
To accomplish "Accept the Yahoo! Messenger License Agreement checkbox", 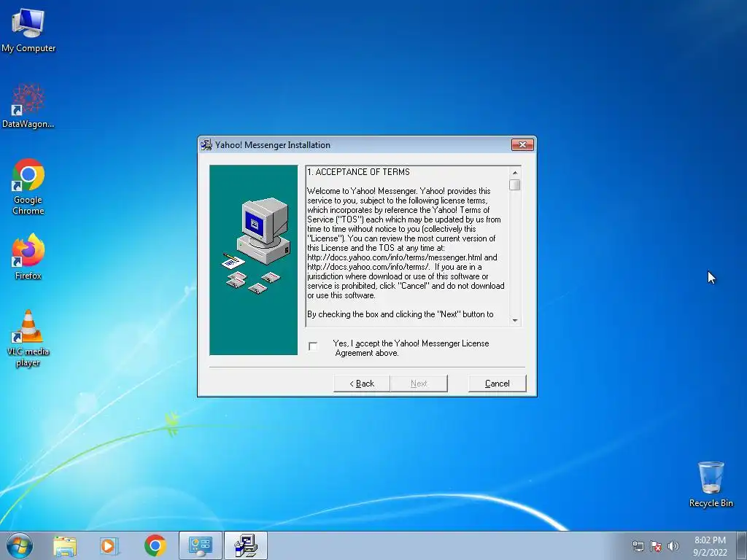I will click(x=312, y=346).
